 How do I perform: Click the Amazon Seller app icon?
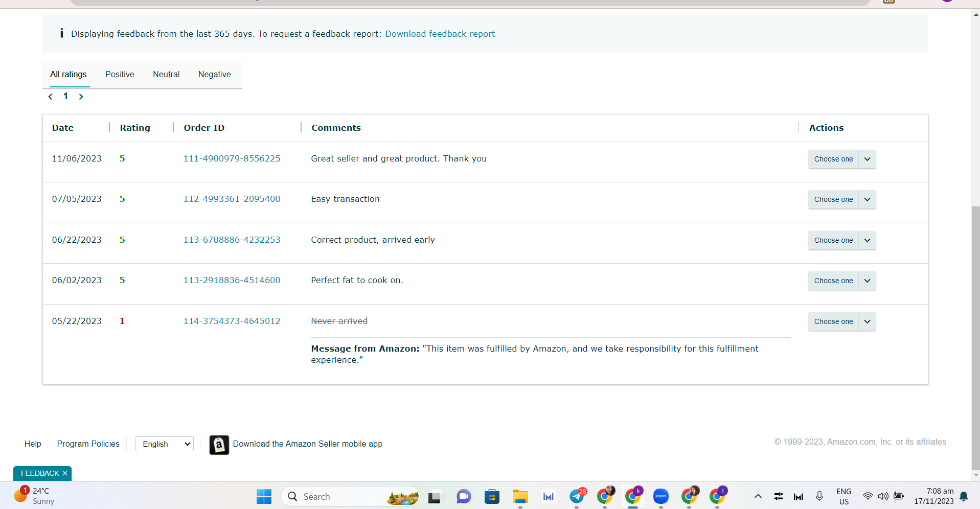(x=219, y=445)
